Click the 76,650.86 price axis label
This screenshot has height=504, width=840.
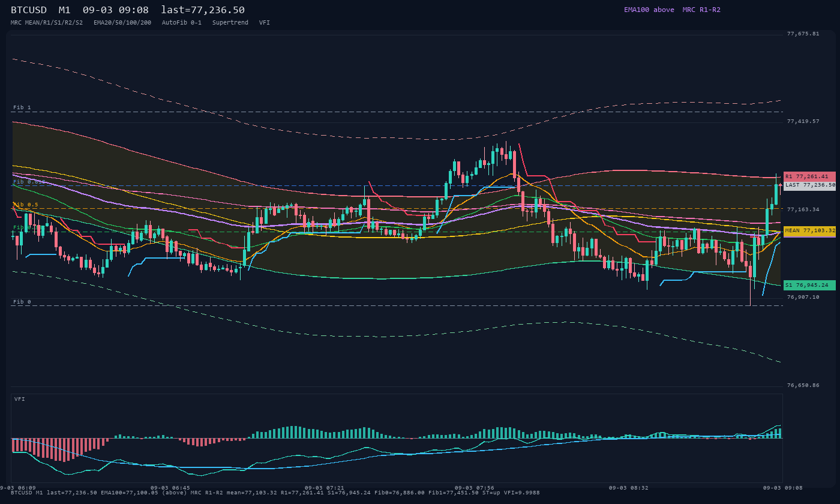pyautogui.click(x=803, y=385)
